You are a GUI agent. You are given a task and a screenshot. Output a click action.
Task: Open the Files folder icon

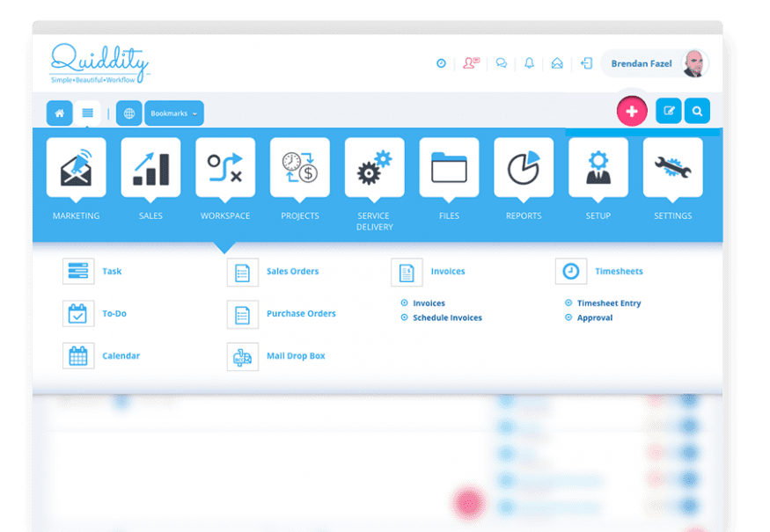coord(449,167)
